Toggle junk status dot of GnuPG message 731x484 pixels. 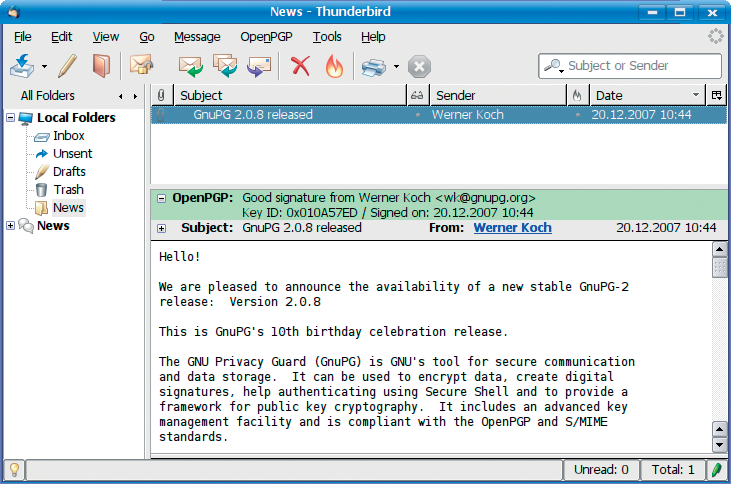(x=578, y=115)
